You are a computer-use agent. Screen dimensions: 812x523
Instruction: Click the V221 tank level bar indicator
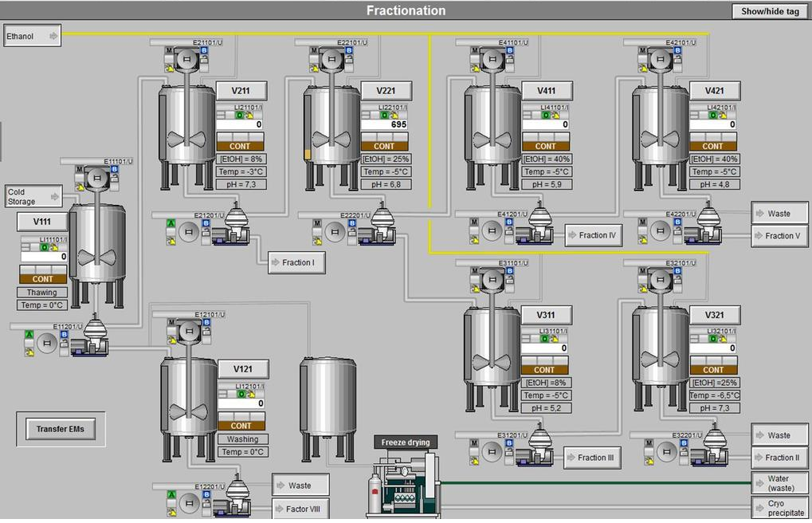[308, 153]
